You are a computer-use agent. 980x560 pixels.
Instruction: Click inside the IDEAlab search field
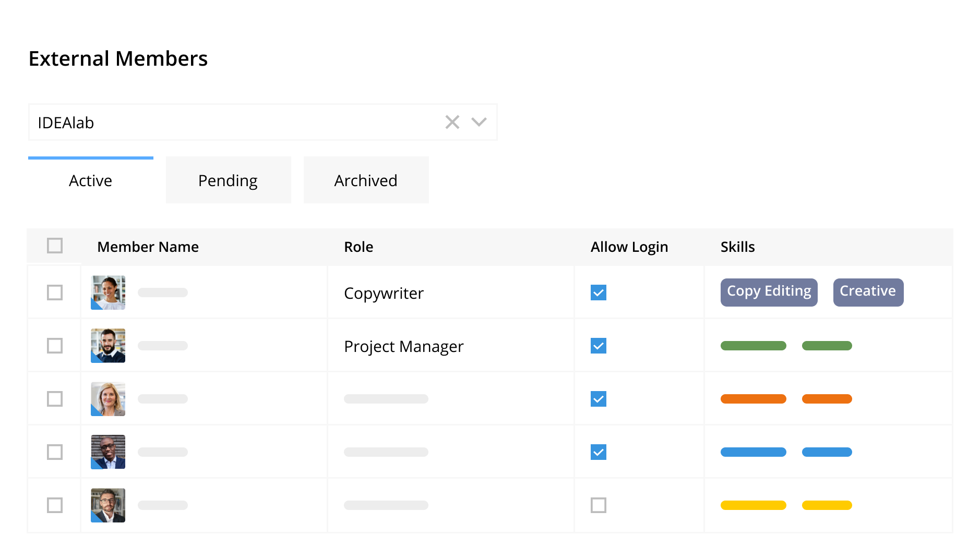(x=209, y=121)
